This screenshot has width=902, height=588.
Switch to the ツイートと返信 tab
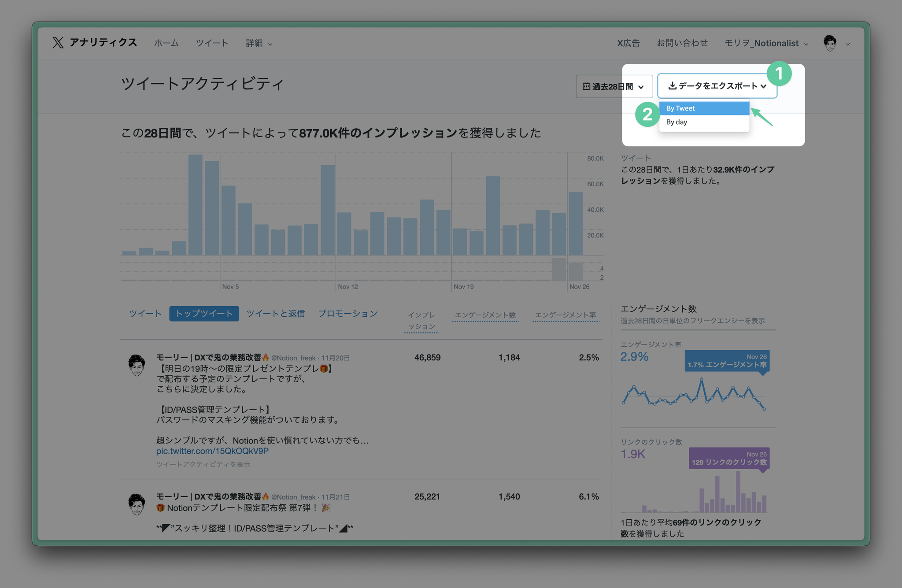[x=275, y=314]
